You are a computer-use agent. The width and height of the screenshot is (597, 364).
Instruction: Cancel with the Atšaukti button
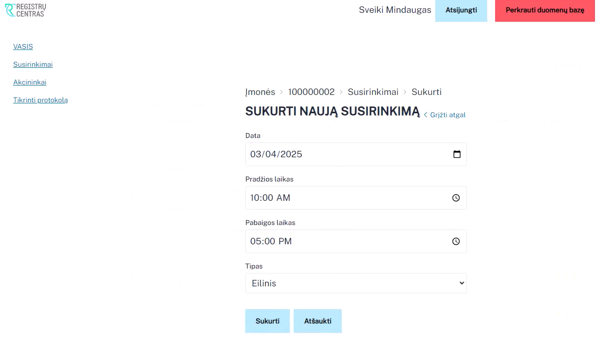coord(318,321)
